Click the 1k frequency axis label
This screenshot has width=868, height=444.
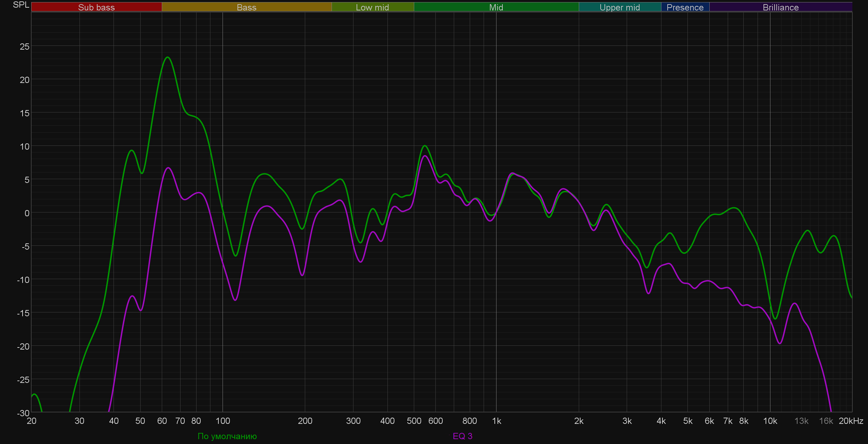pyautogui.click(x=496, y=421)
